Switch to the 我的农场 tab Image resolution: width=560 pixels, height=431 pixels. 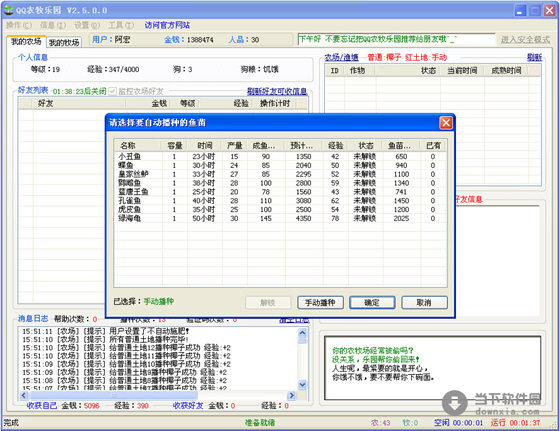(26, 42)
